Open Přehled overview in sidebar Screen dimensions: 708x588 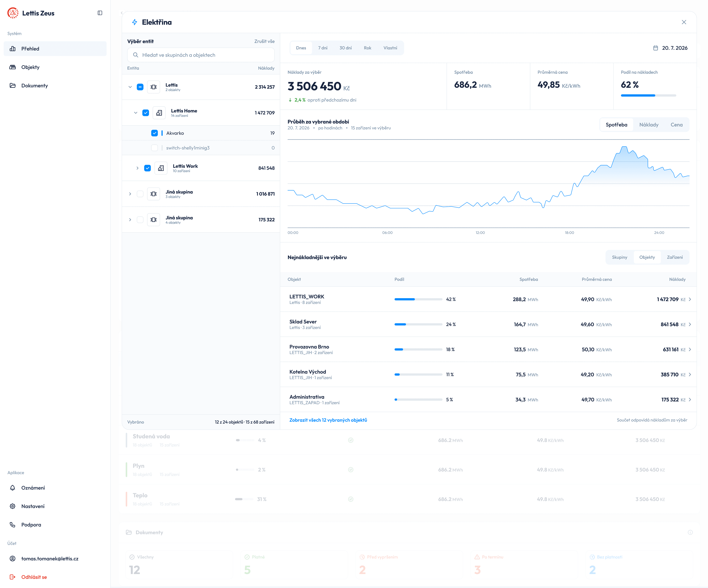tap(55, 48)
